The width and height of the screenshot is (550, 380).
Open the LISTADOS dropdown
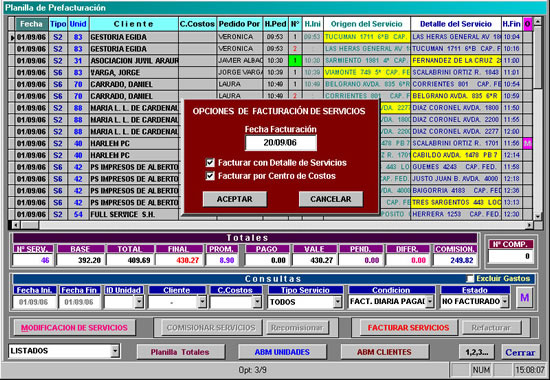coord(115,351)
